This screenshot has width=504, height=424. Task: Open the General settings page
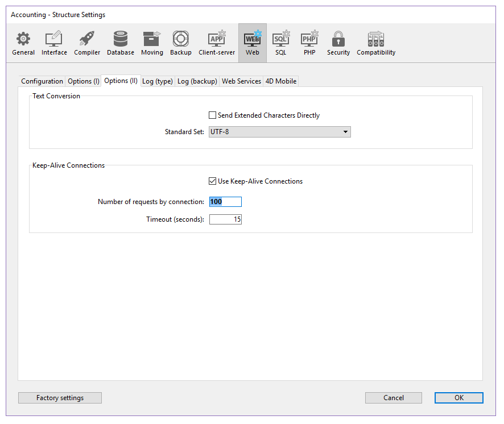pyautogui.click(x=23, y=43)
